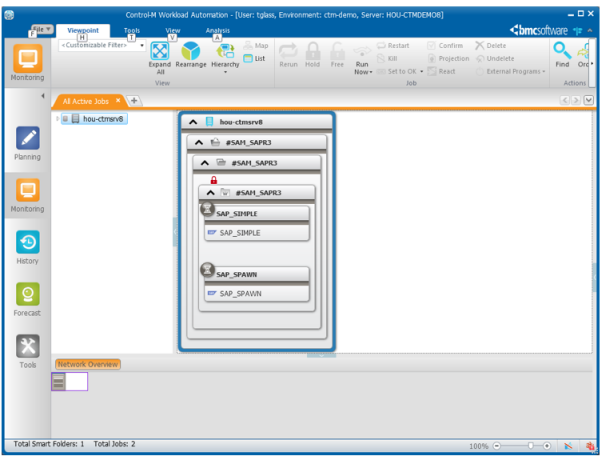Click the Projection action

448,59
